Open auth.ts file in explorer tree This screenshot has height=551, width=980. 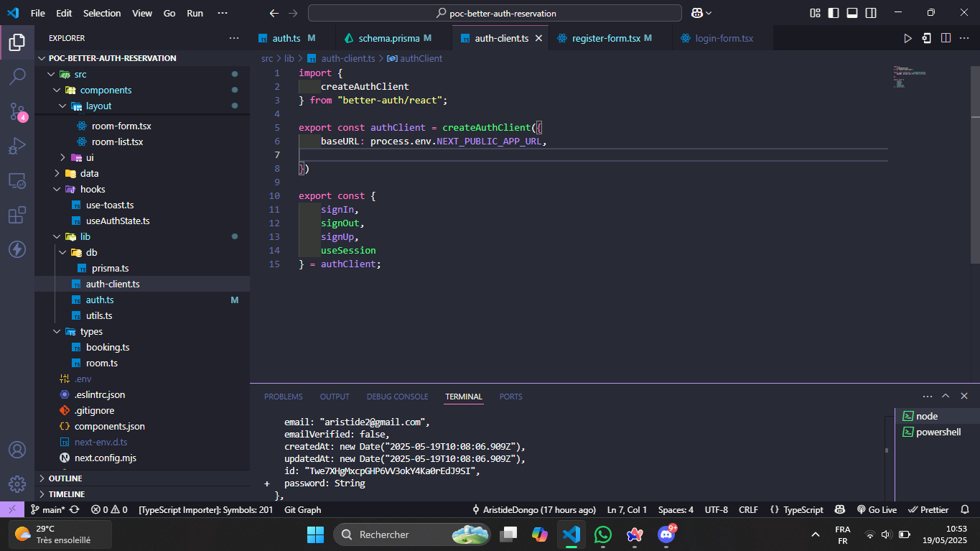100,300
